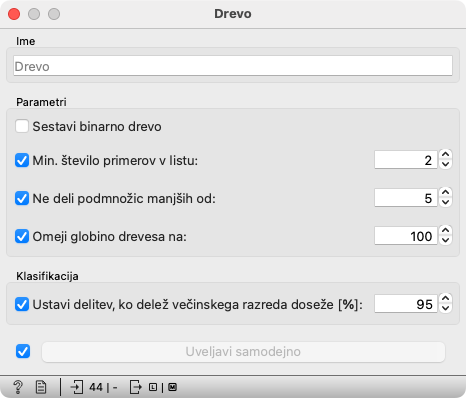Screen dimensions: 466x398
Task: Increase Ne deli podmnožic manjših od value
Action: click(x=445, y=193)
